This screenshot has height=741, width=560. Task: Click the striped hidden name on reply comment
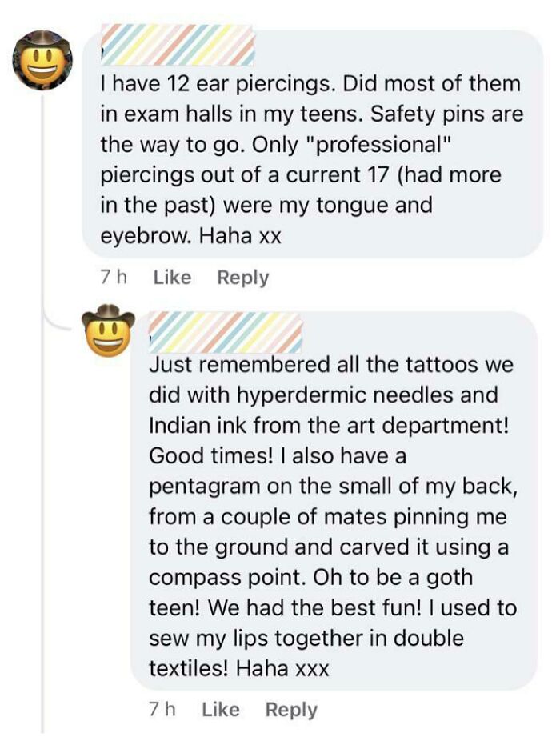[226, 332]
